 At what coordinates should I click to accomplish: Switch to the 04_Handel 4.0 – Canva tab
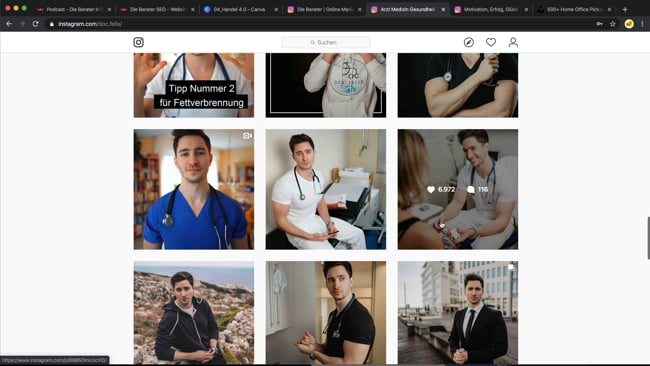pyautogui.click(x=241, y=9)
